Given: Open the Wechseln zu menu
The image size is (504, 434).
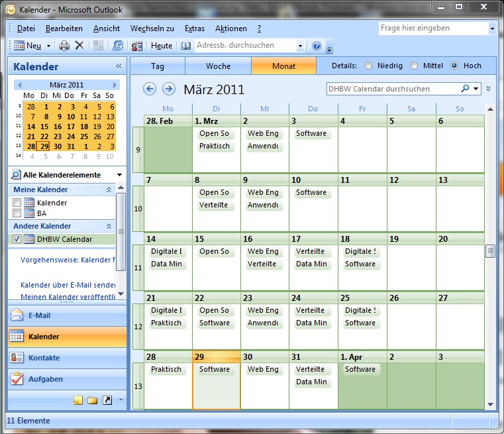Looking at the screenshot, I should tap(152, 28).
